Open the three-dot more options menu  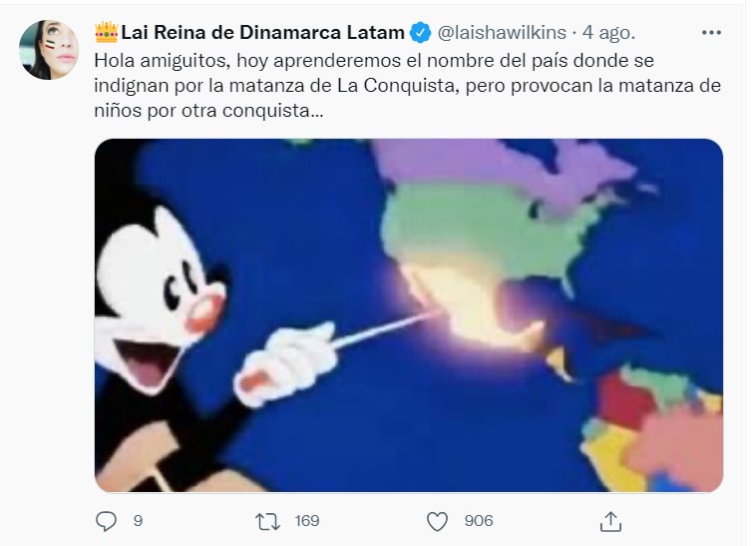(x=711, y=33)
